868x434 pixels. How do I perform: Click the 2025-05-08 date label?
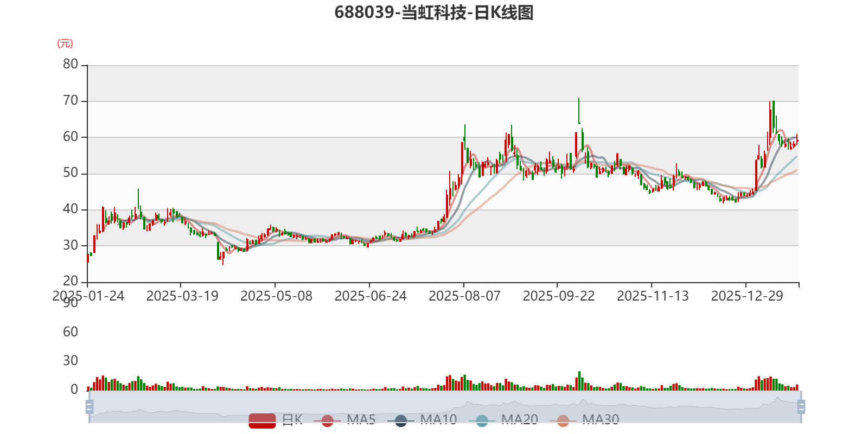point(277,296)
